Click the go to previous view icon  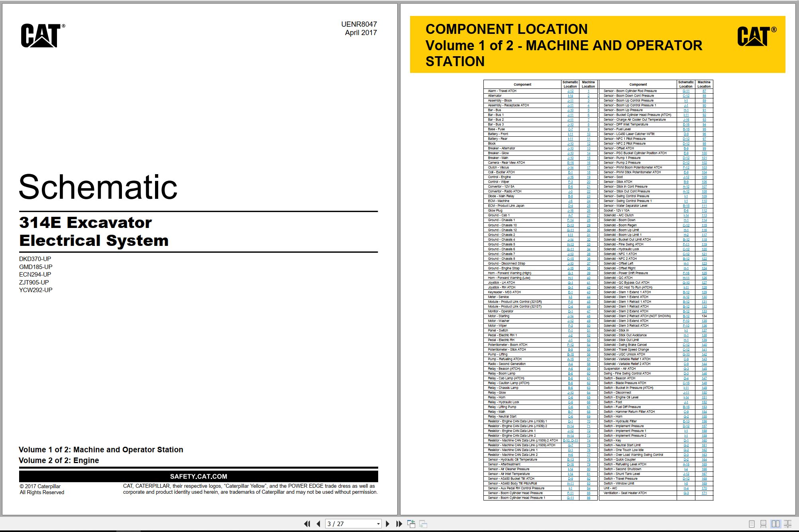click(x=411, y=524)
